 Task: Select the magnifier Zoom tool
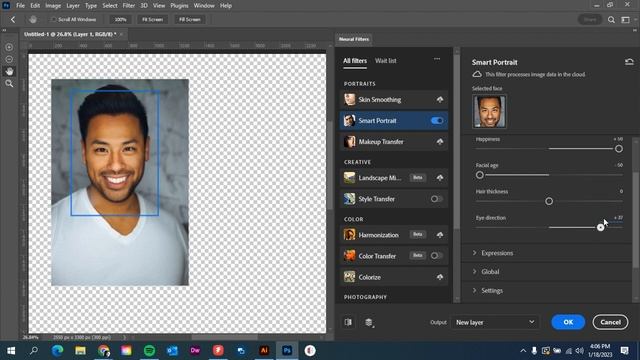click(x=9, y=84)
